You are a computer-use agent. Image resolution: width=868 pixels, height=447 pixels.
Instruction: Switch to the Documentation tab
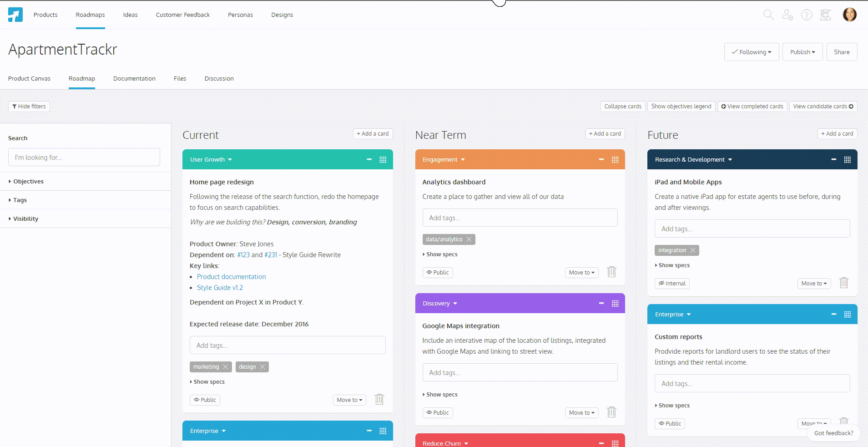[x=134, y=79]
